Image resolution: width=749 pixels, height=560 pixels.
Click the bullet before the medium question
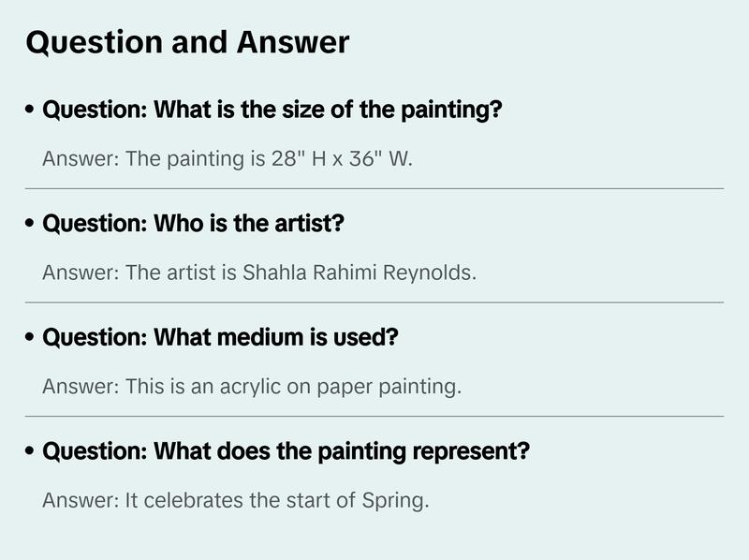31,337
